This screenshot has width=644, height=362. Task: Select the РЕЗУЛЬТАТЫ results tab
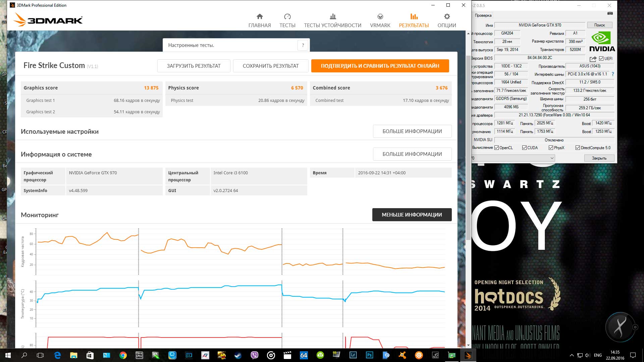point(414,20)
